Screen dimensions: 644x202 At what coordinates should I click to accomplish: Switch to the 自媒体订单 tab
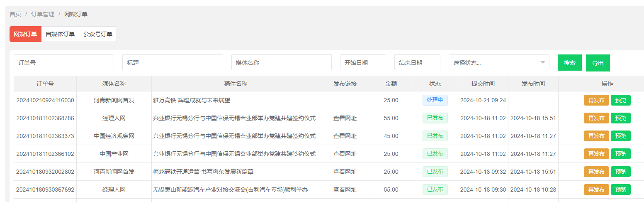pyautogui.click(x=60, y=34)
